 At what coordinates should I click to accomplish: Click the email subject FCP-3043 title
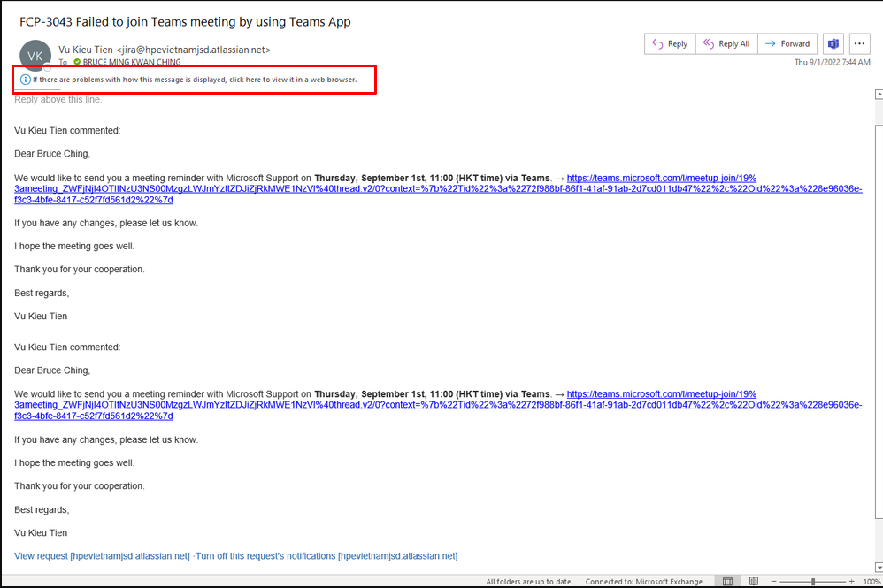185,22
